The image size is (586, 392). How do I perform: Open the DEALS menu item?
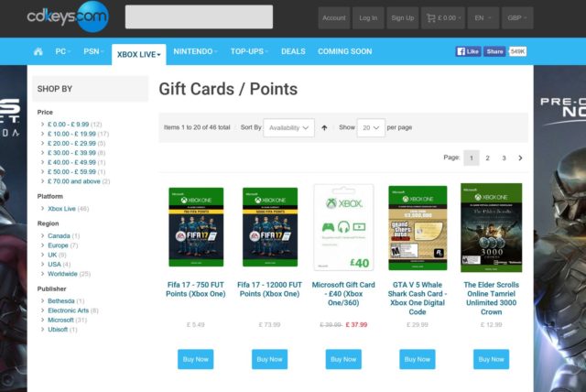coord(293,51)
